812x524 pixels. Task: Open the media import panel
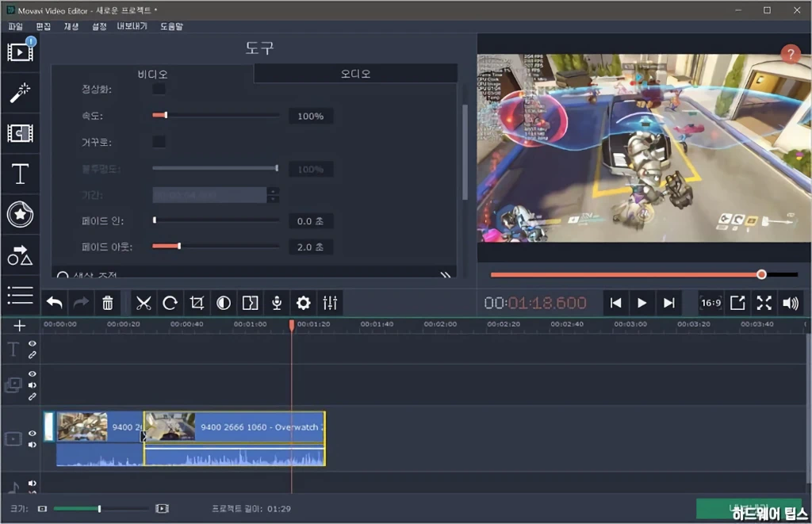20,52
